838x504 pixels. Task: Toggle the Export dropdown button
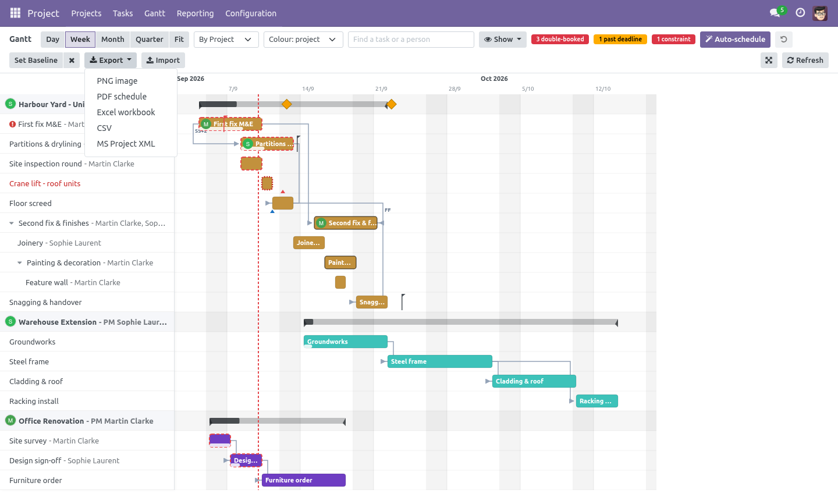pos(111,61)
